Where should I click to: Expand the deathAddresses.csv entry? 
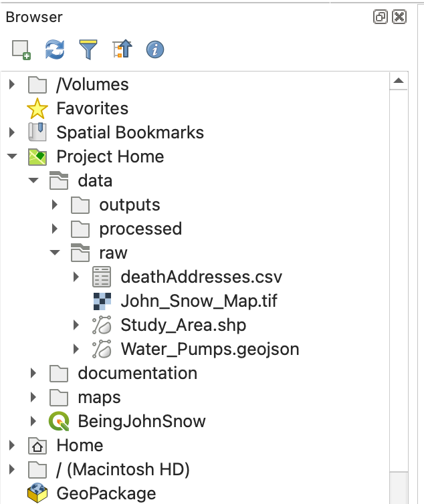point(76,277)
